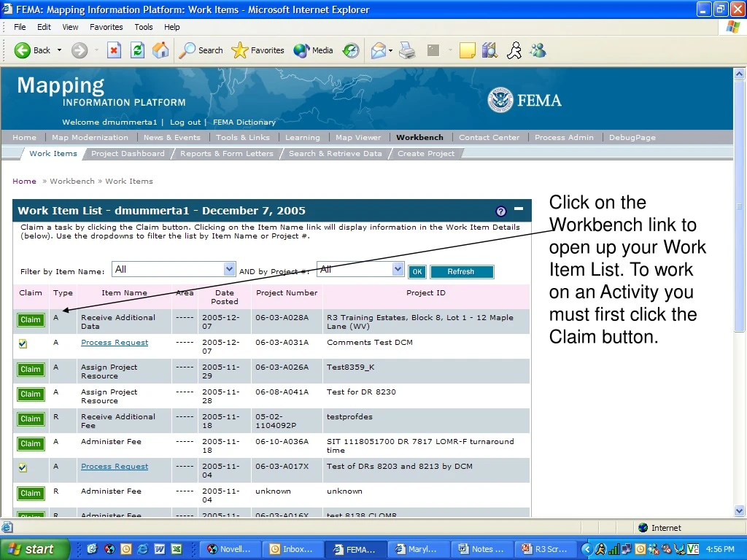Open the Contact Center navigation item
The height and width of the screenshot is (560, 747).
tap(489, 137)
